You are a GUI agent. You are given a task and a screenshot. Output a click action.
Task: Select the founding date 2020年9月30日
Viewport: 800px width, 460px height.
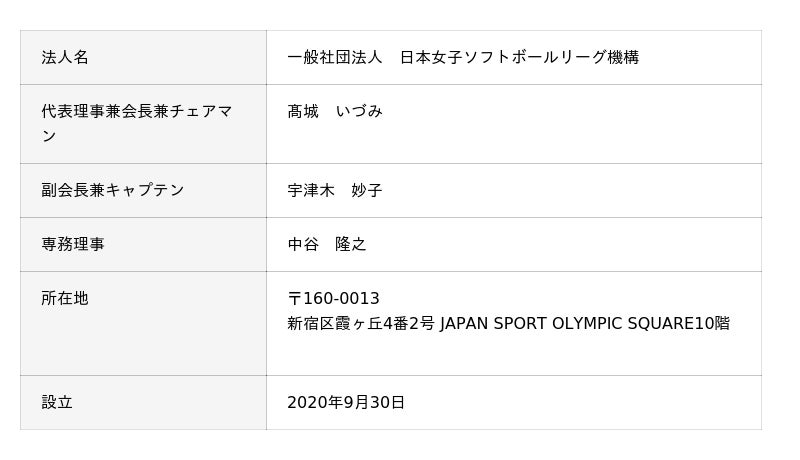tap(346, 402)
